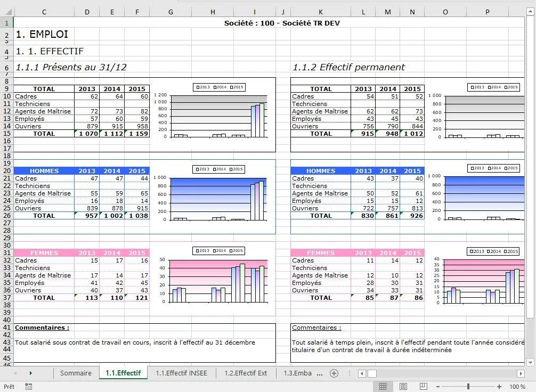Switch to Page Break Preview view

[423, 387]
